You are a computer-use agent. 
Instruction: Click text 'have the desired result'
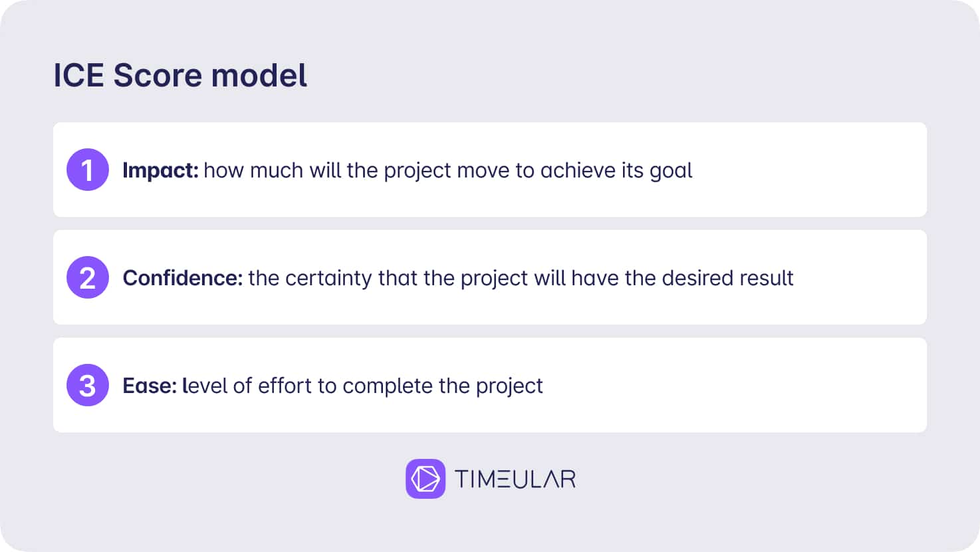[x=682, y=278]
